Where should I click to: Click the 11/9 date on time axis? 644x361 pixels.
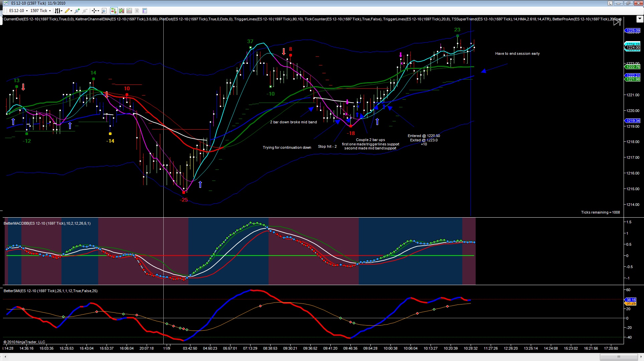(x=166, y=348)
